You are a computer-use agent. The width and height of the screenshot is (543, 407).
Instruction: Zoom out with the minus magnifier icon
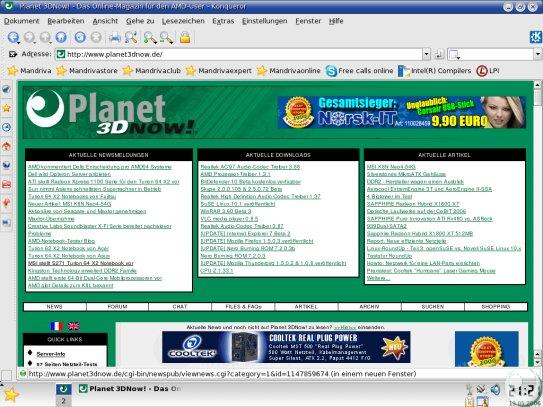click(x=166, y=37)
